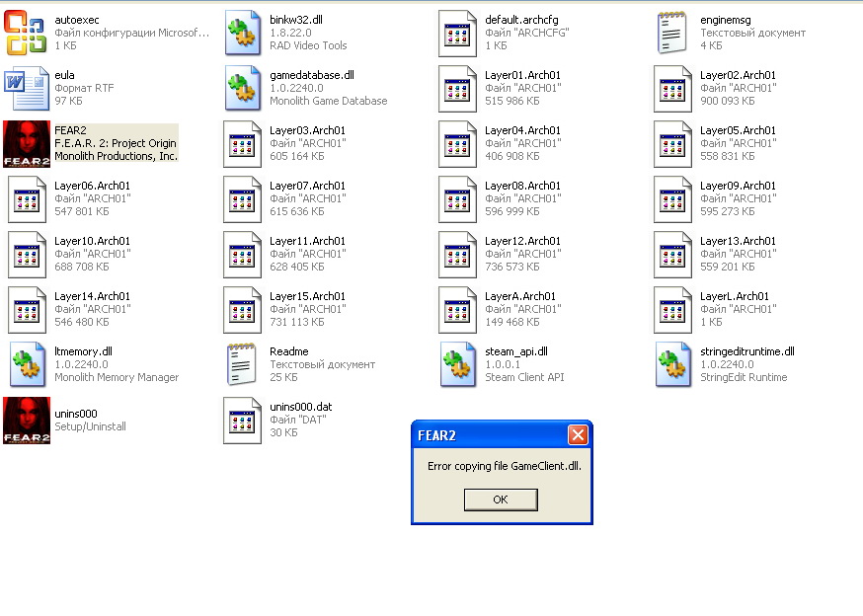Screen dimensions: 863x616
Task: Click the "Steam Client API" description
Action: [x=524, y=377]
